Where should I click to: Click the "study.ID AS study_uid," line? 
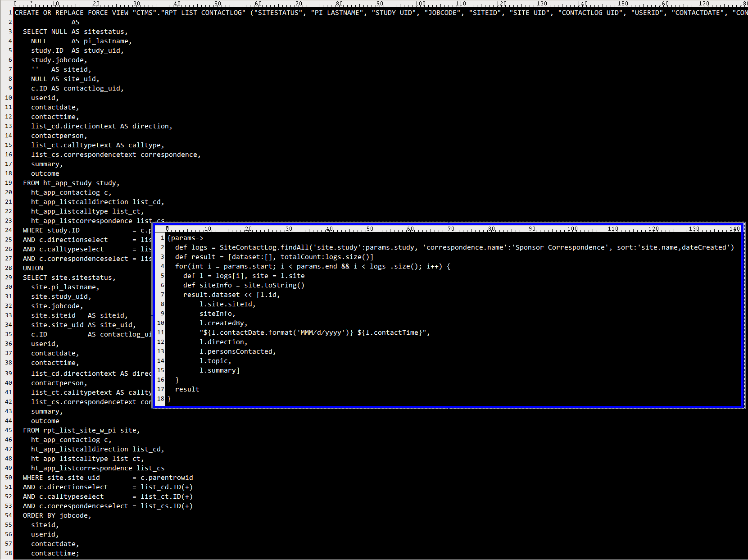point(77,50)
